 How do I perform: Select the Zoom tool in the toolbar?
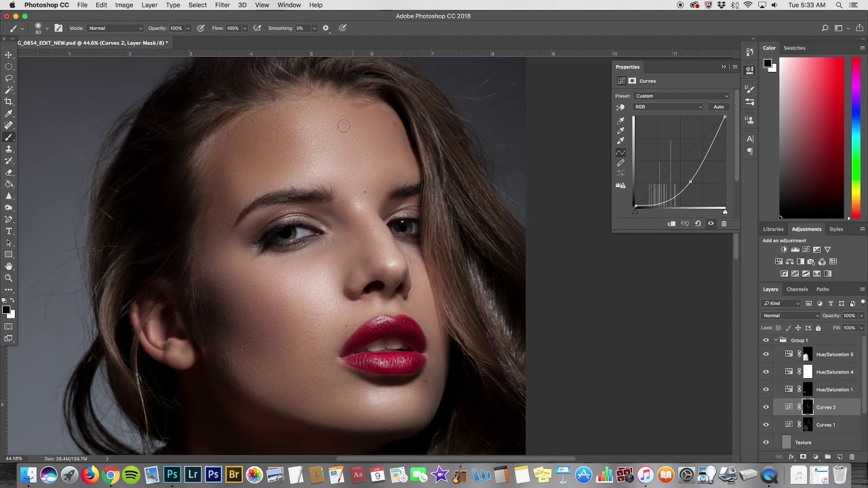(9, 278)
